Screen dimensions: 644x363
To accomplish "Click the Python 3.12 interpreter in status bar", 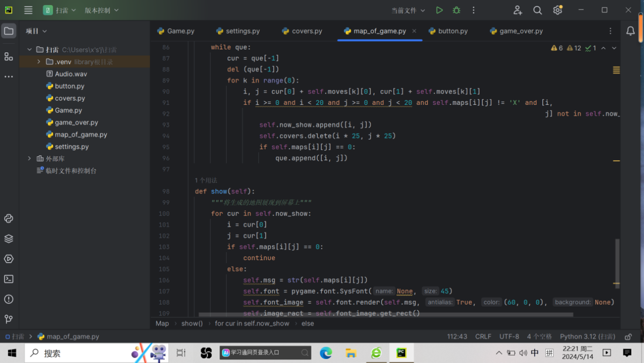I will click(x=587, y=336).
